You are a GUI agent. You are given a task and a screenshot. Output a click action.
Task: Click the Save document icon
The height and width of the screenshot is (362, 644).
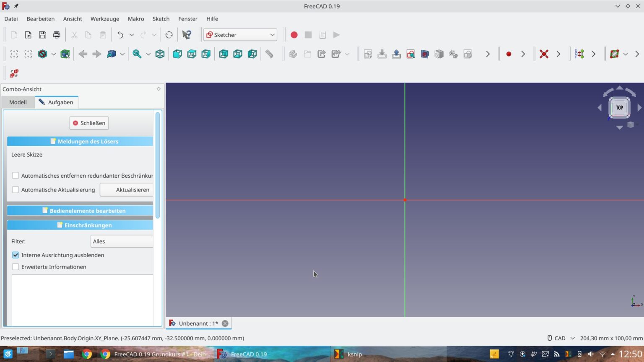(x=42, y=35)
